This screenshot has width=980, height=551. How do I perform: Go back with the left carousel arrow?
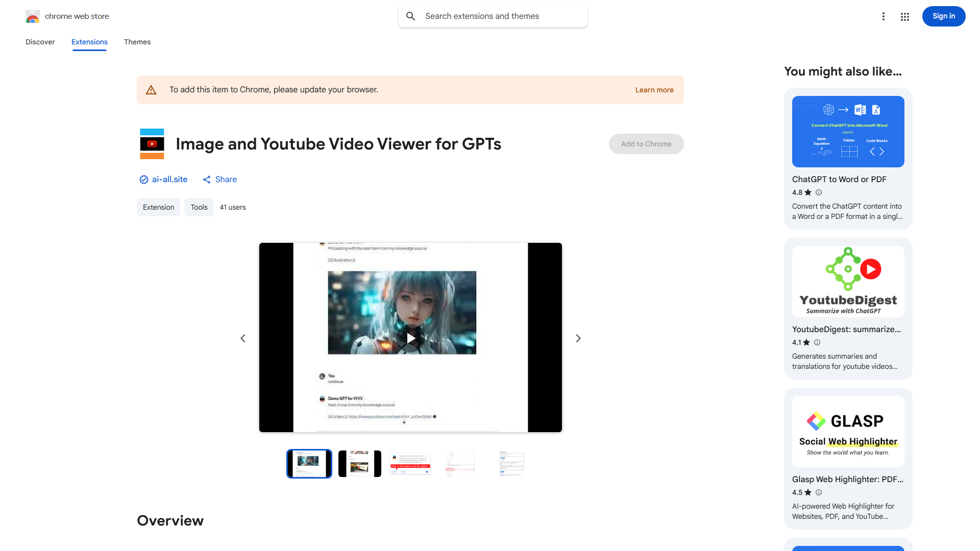(243, 338)
